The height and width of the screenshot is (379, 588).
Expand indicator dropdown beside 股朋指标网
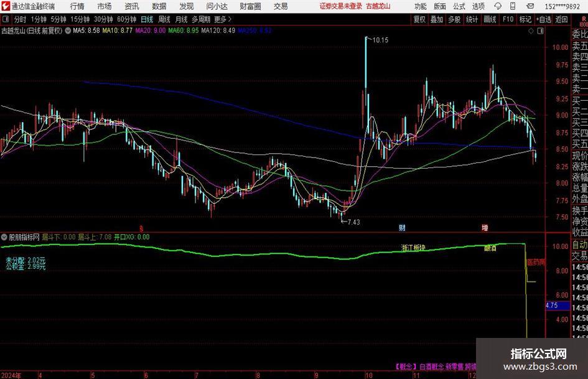[x=4, y=237]
